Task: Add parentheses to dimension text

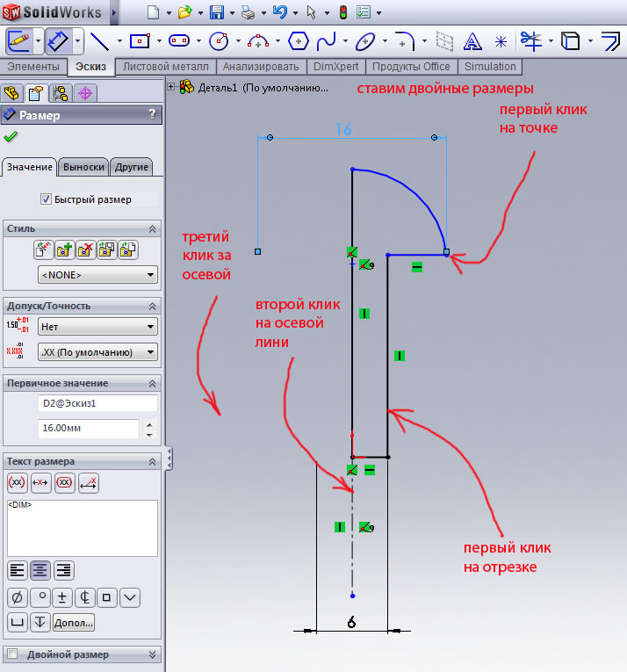Action: coord(17,482)
